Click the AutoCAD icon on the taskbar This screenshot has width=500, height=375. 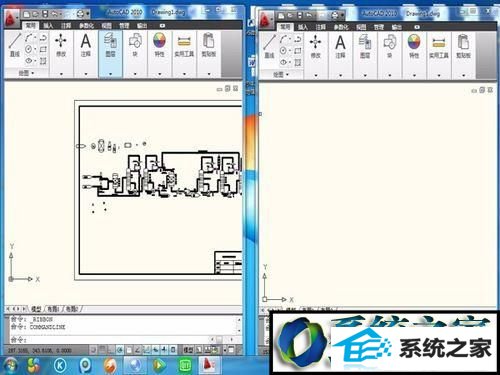coord(209,365)
